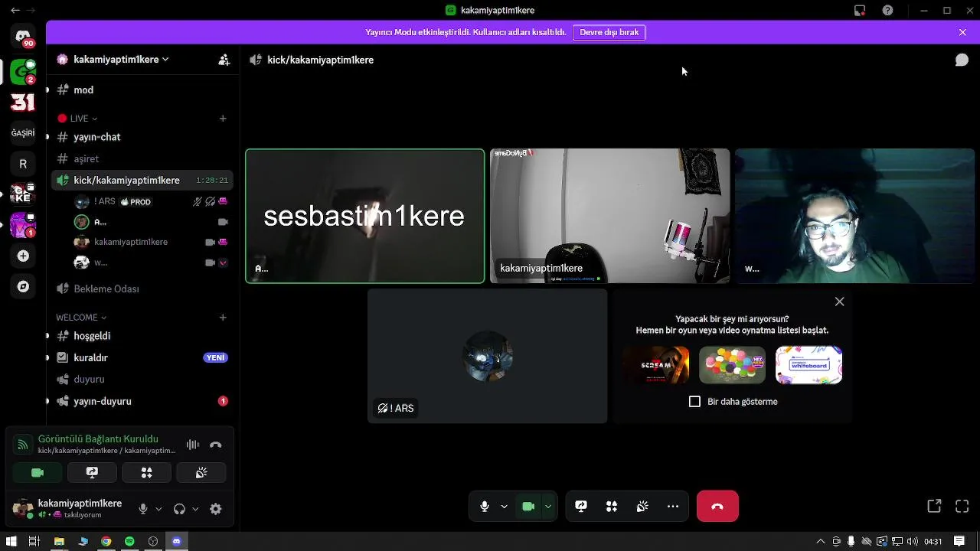Click '! ARS' user in the voice list

click(x=152, y=202)
